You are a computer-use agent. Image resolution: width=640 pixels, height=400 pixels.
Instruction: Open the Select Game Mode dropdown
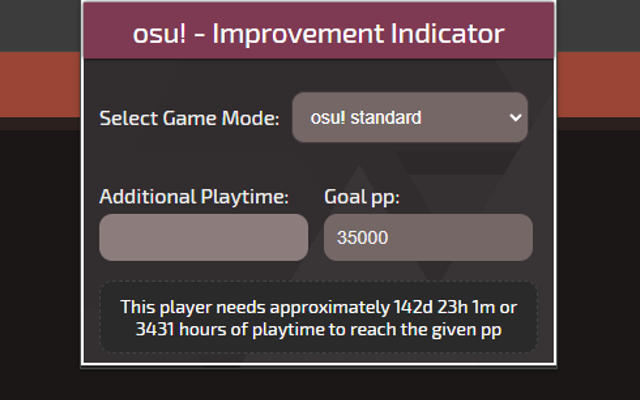tap(409, 118)
